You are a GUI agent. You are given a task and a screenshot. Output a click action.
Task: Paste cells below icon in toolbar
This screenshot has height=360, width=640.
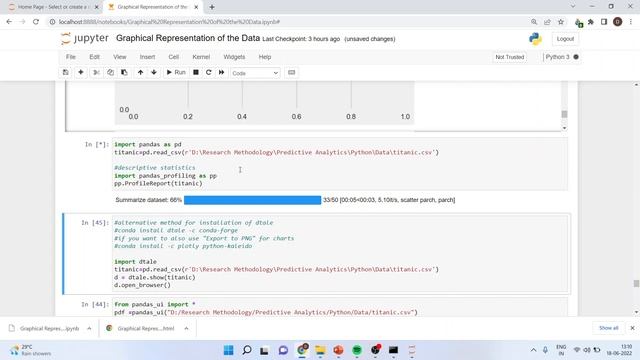click(124, 73)
